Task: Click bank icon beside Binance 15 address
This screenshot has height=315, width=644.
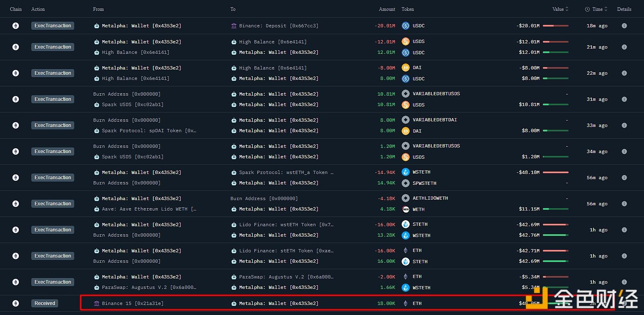Action: tap(97, 303)
